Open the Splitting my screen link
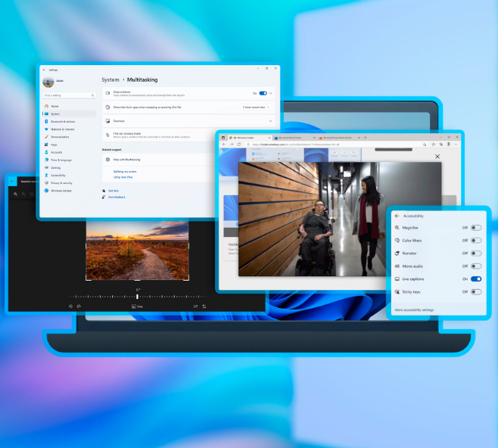Viewport: 498px width, 448px height. 125,172
